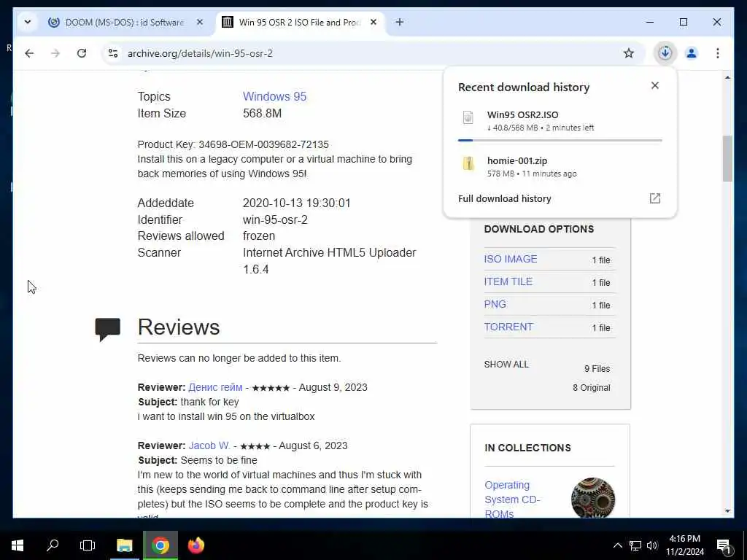Open the Windows Start menu
747x560 pixels.
(x=18, y=545)
